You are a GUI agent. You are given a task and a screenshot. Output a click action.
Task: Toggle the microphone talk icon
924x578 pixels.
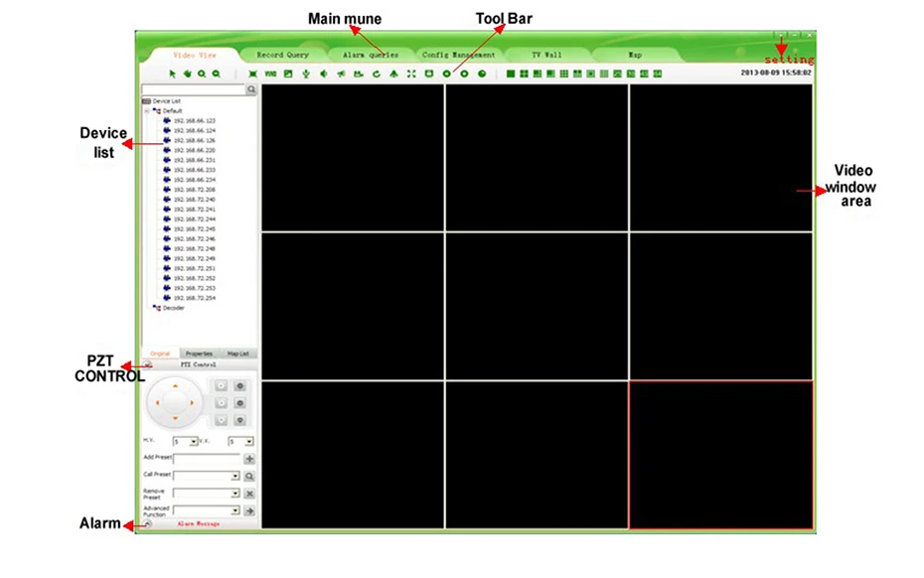tap(306, 73)
